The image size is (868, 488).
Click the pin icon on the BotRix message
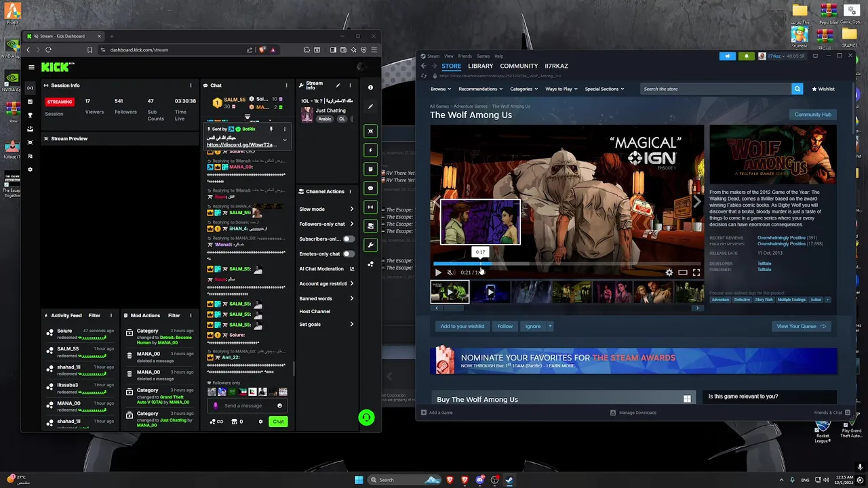pos(271,129)
